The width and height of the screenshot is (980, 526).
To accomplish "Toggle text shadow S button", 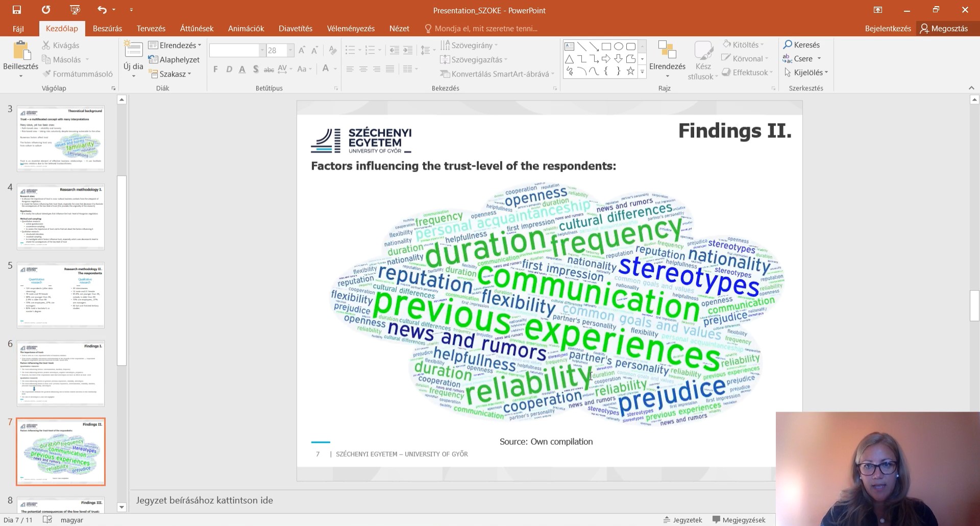I will 255,69.
